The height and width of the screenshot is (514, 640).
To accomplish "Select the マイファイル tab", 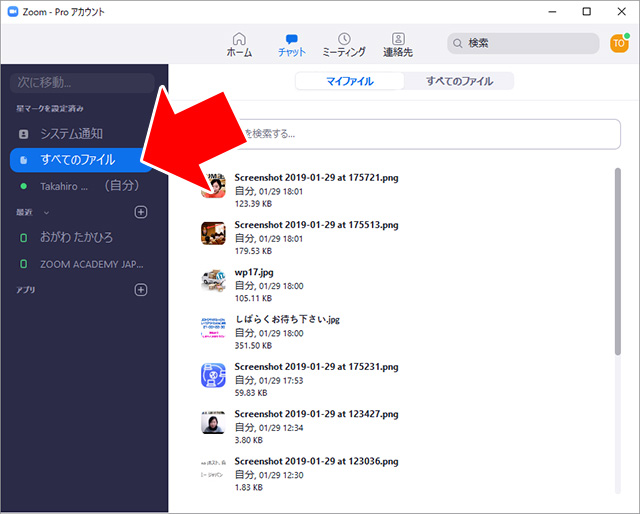I will click(x=349, y=81).
